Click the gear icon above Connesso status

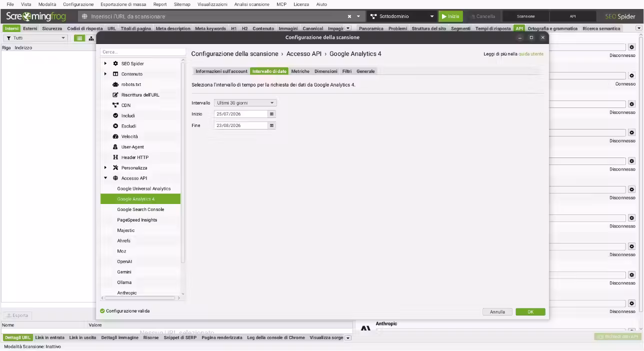point(631,75)
